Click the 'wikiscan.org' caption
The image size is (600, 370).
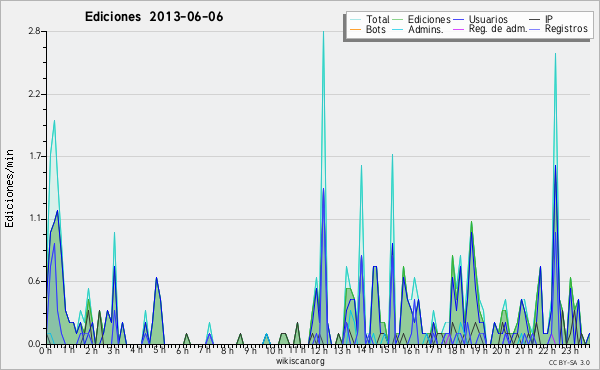300,361
